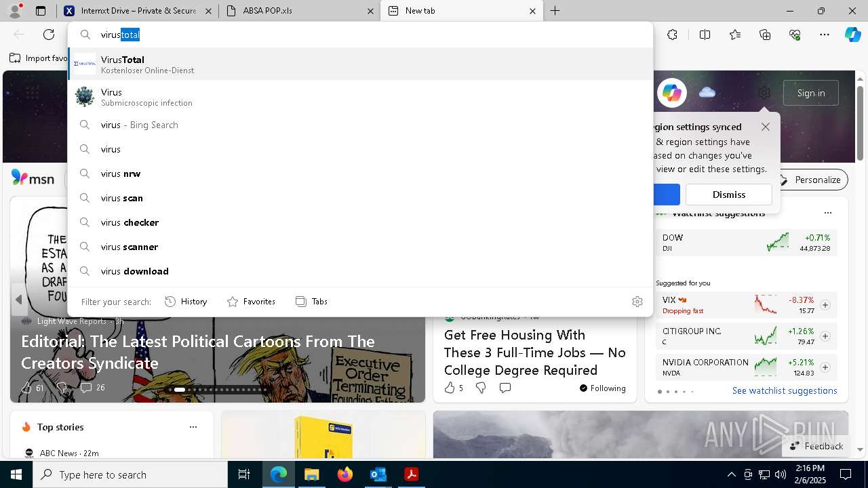Switch to ABSA POP.xls tab

click(x=300, y=11)
